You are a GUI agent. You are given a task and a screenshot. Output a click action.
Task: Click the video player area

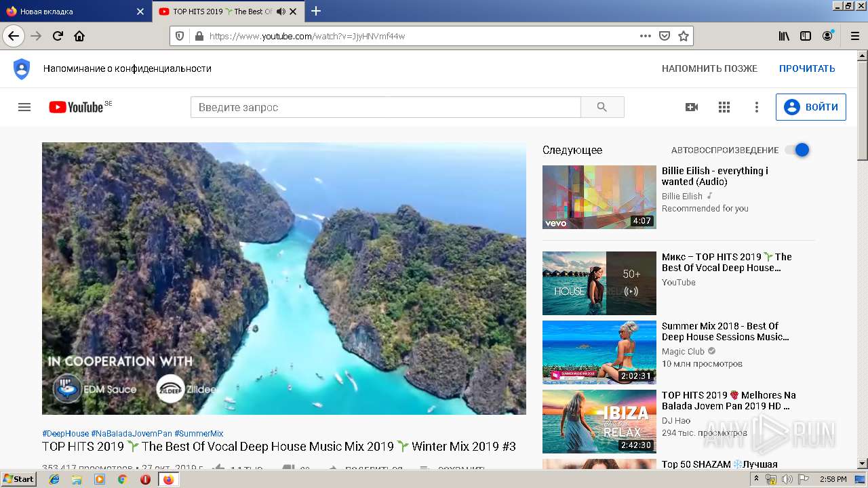284,278
